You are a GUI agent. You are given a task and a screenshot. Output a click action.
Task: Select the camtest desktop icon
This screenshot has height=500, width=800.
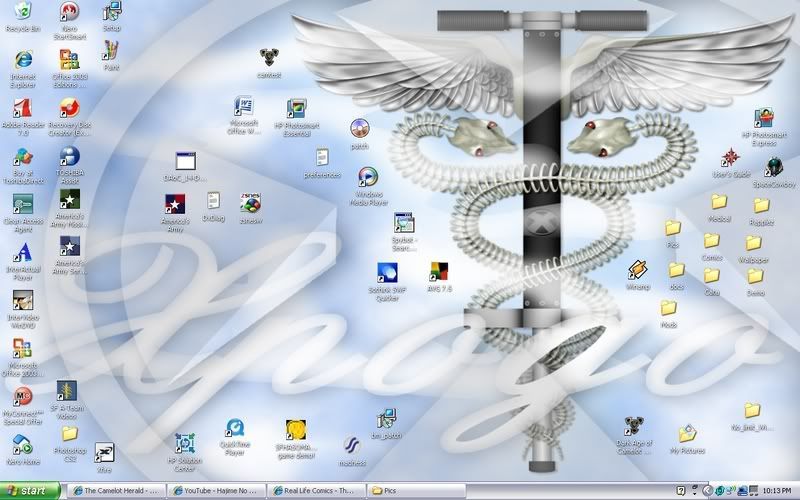pos(269,58)
